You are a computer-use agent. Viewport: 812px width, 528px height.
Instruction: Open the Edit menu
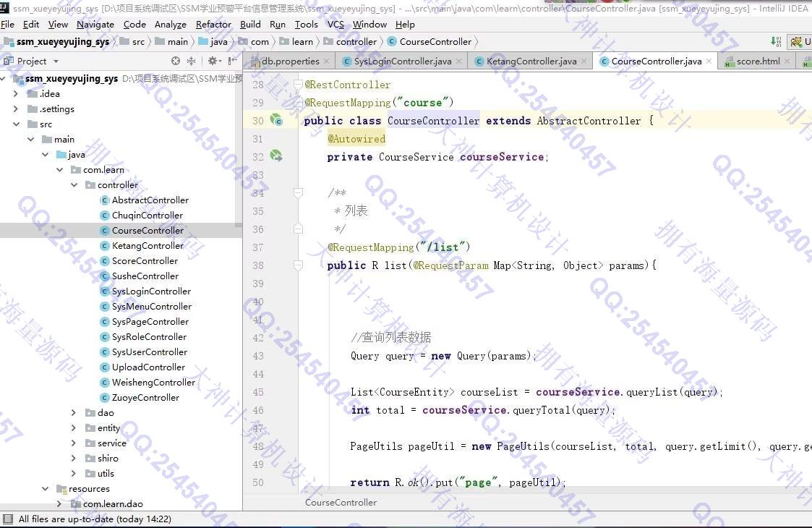31,25
